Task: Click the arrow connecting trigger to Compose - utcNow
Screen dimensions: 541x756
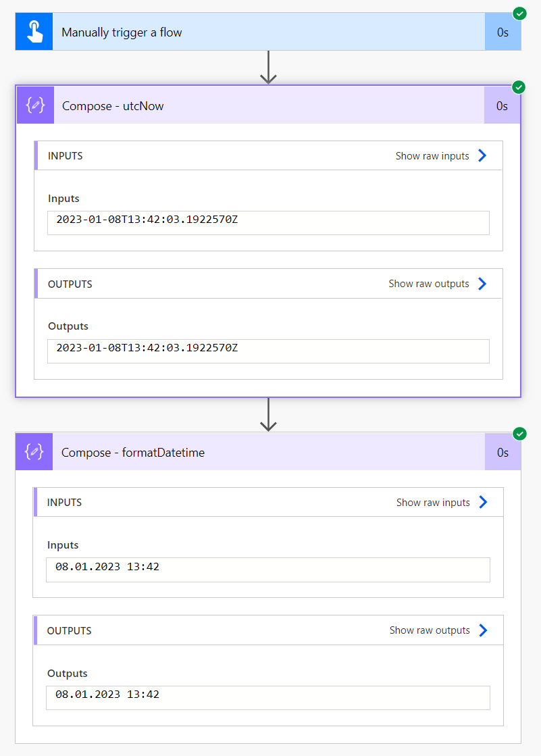Action: tap(269, 68)
